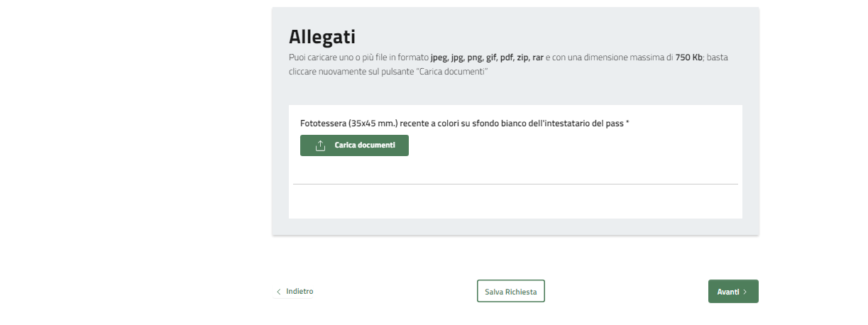Go back via the Indietro link
Viewport: 868px width, 325px height.
click(300, 292)
